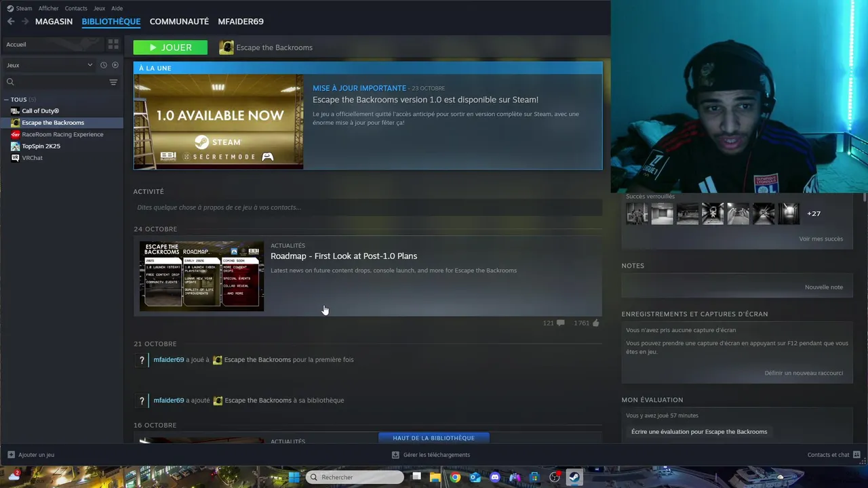Open the Contacts menu
This screenshot has width=868, height=488.
tap(76, 8)
